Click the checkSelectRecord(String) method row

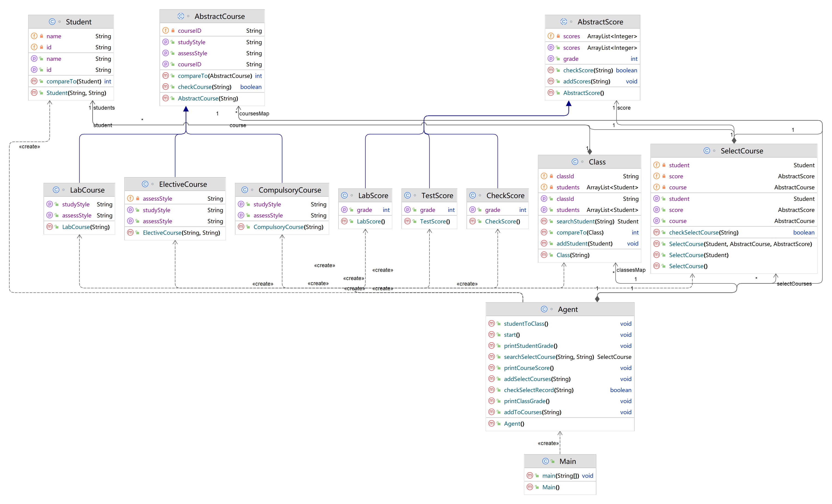[x=538, y=390]
